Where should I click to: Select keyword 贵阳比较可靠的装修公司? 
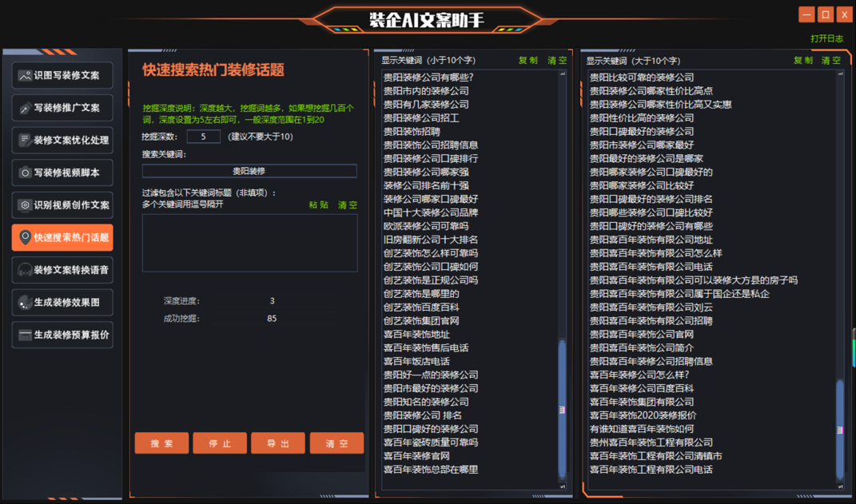tap(642, 77)
